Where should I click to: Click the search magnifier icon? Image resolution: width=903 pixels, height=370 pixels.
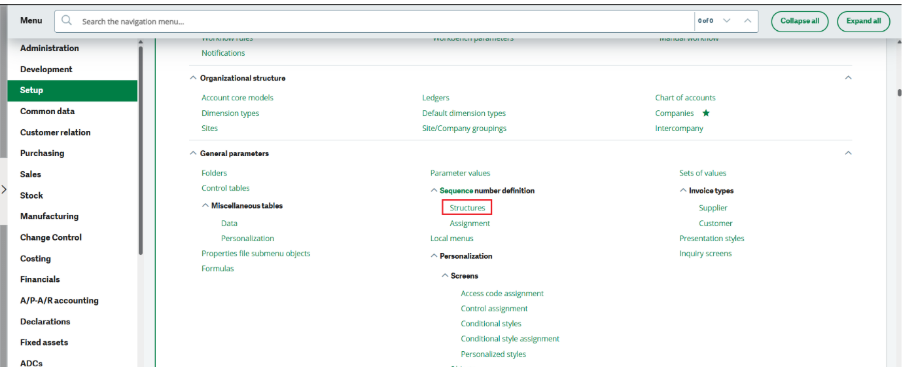(x=67, y=21)
